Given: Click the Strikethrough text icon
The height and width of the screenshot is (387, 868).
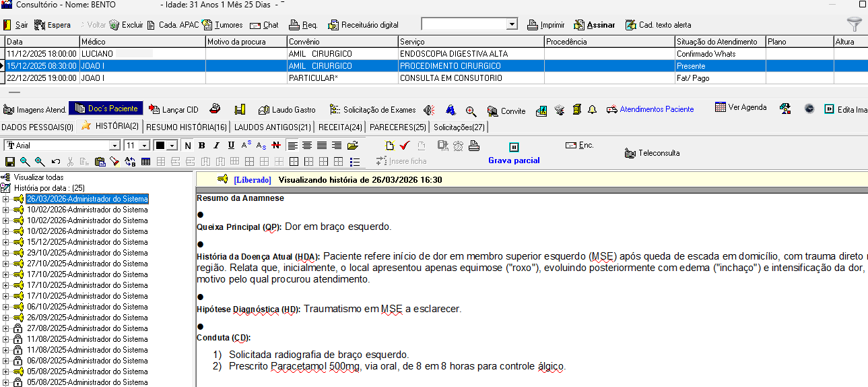Looking at the screenshot, I should coord(277,146).
